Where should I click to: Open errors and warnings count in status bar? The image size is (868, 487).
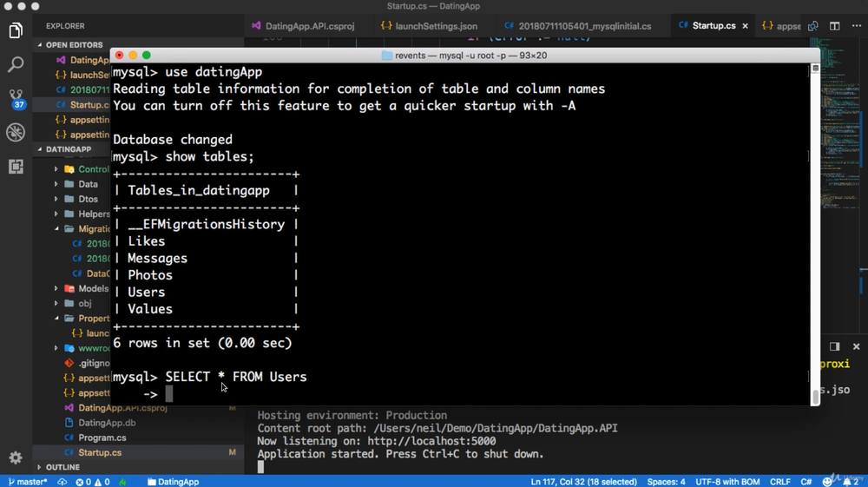(x=93, y=482)
